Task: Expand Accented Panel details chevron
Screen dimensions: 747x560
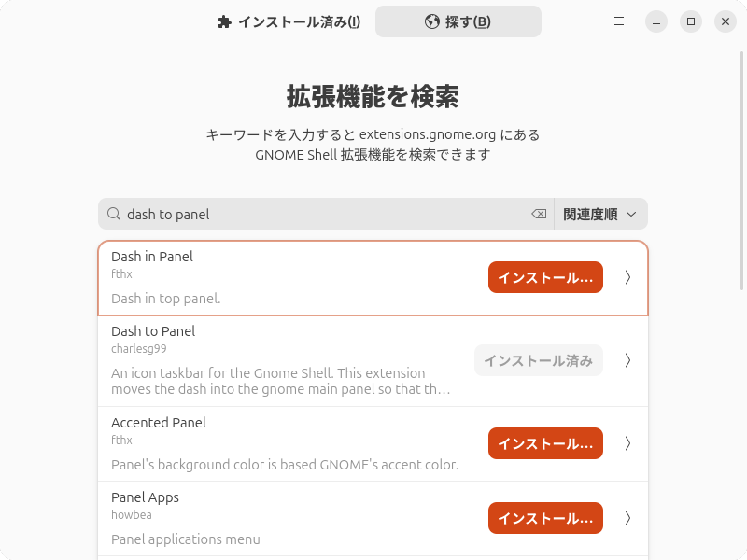Action: tap(628, 443)
